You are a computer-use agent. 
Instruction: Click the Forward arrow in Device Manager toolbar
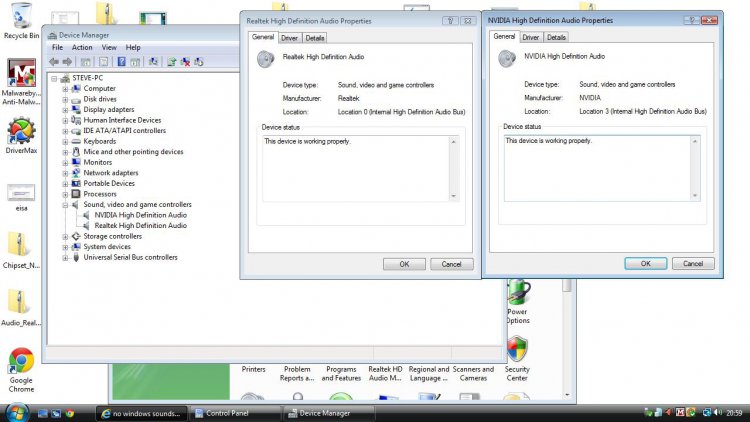coord(67,62)
